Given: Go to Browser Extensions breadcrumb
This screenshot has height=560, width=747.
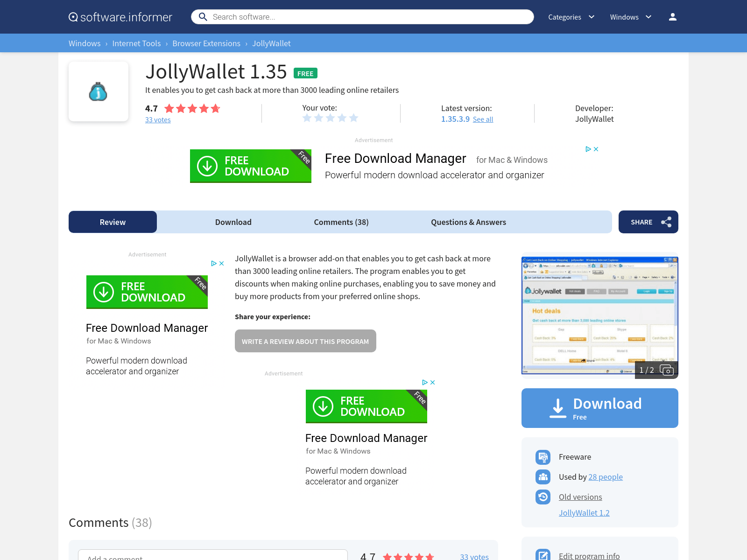Looking at the screenshot, I should click(206, 43).
